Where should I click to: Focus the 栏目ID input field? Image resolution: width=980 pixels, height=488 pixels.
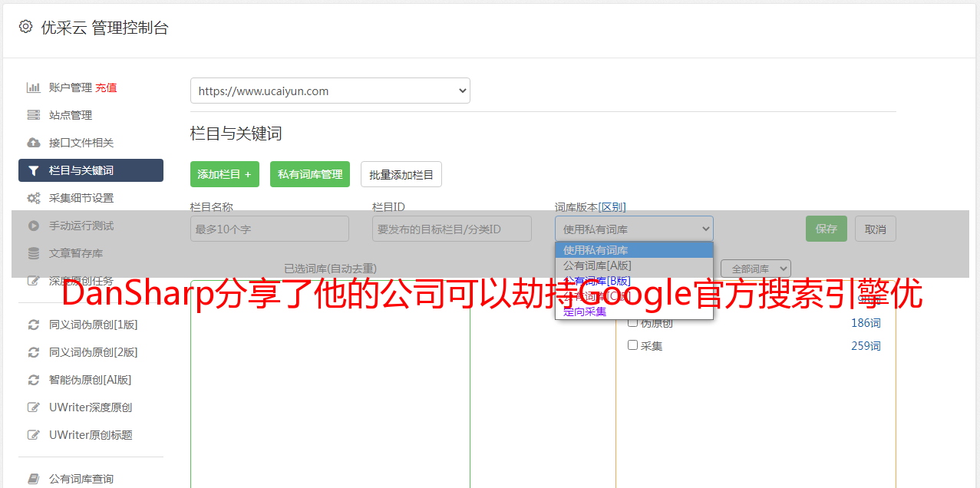tap(452, 229)
